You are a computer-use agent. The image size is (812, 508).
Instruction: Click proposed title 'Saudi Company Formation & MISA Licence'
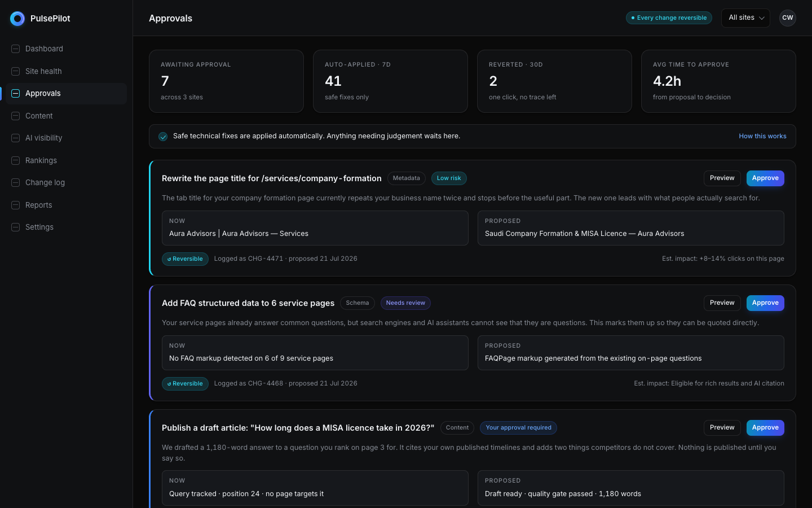click(556, 234)
